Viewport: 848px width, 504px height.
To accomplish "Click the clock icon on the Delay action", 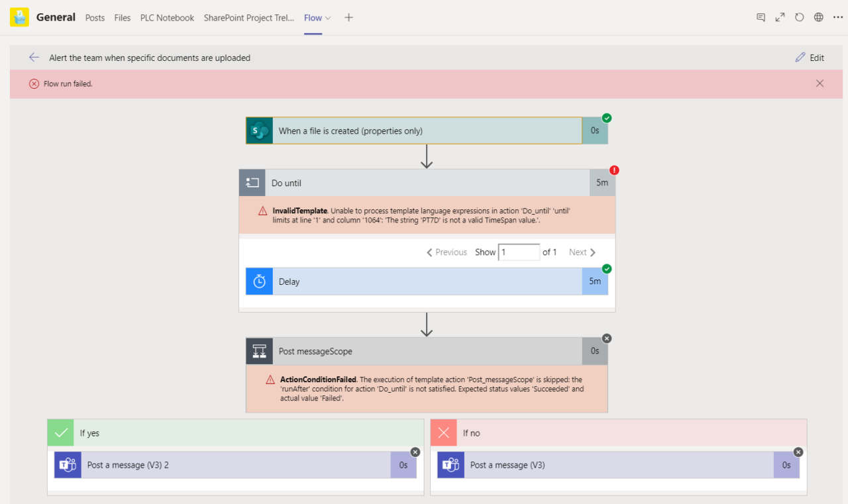I will [259, 281].
